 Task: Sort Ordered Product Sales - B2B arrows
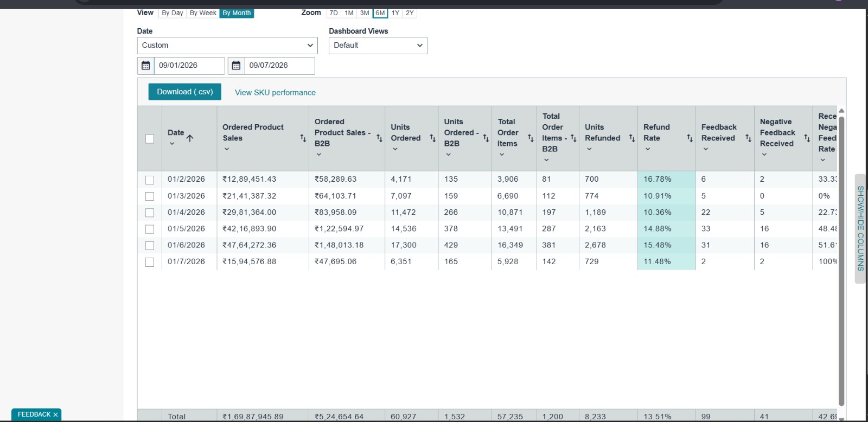(x=379, y=138)
